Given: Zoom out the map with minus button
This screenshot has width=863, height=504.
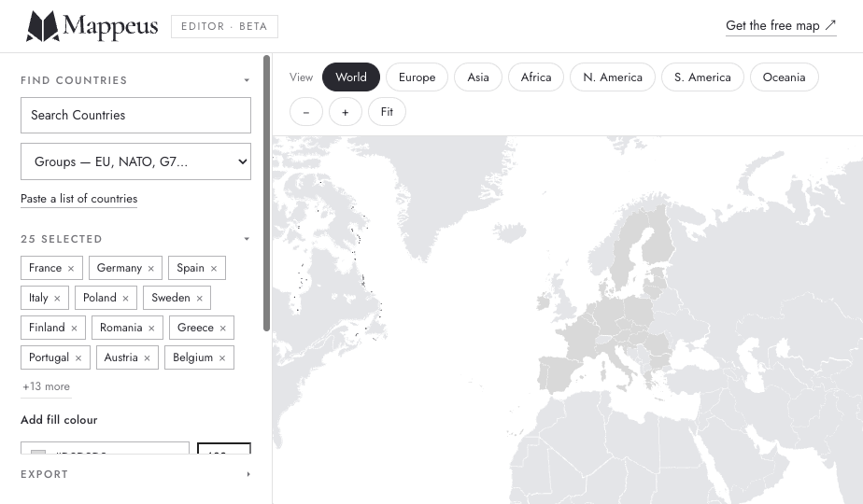Looking at the screenshot, I should [306, 112].
